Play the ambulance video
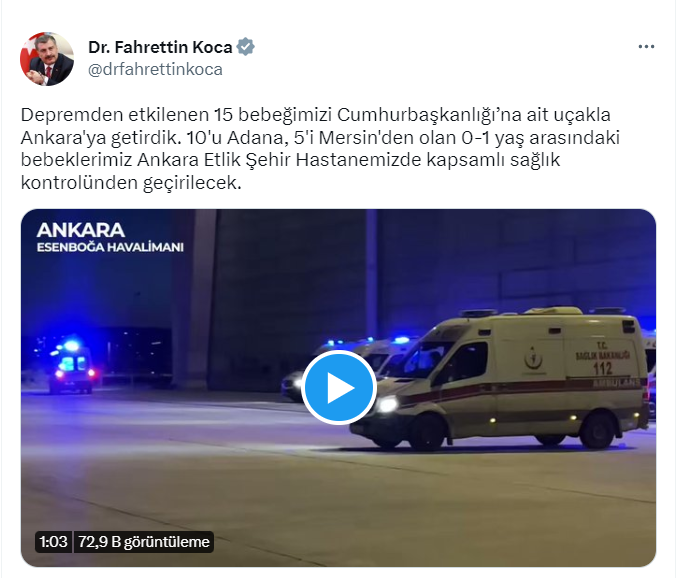 [x=339, y=387]
